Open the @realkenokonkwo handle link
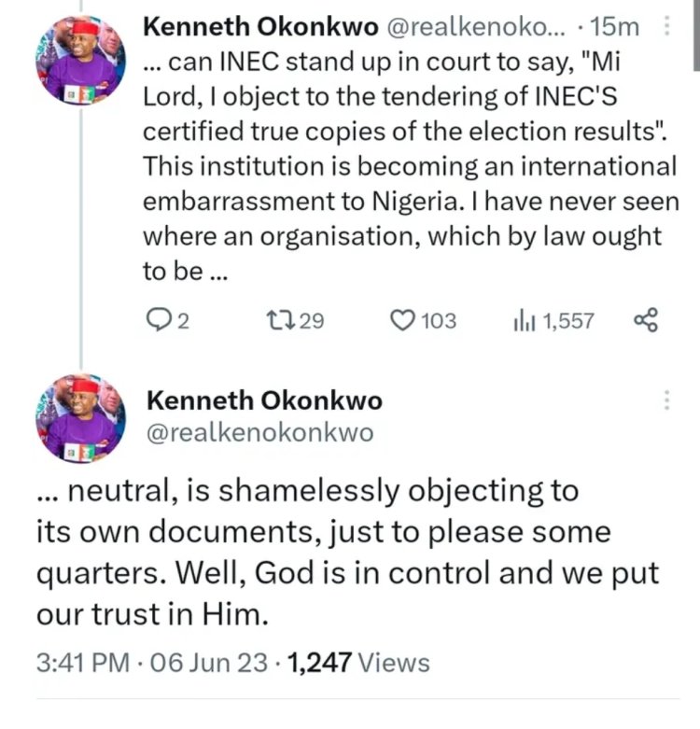 coord(260,432)
